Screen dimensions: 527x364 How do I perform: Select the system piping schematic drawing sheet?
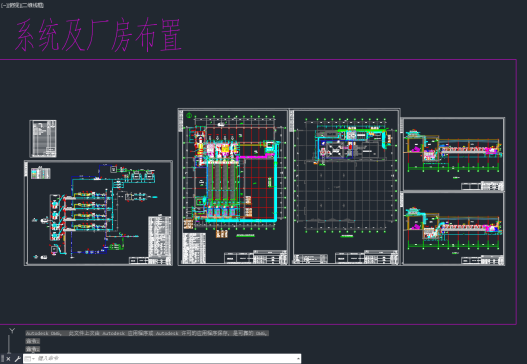(x=98, y=213)
